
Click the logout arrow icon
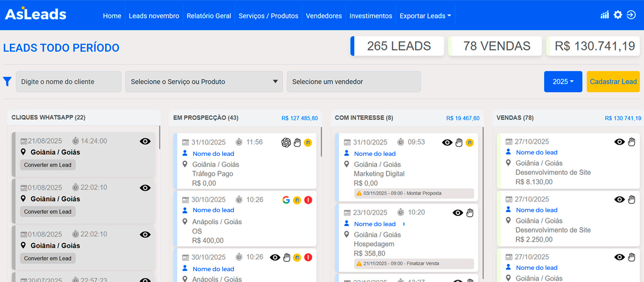coord(631,15)
